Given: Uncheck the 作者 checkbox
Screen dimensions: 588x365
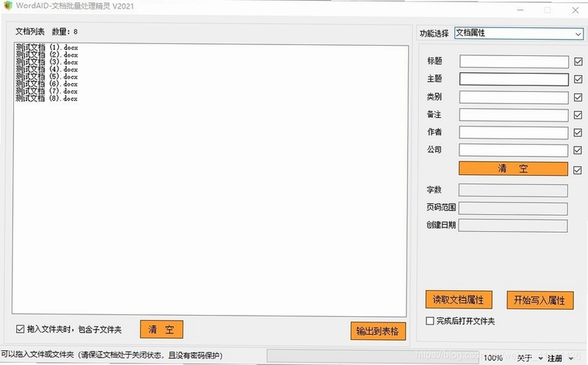Looking at the screenshot, I should coord(578,132).
